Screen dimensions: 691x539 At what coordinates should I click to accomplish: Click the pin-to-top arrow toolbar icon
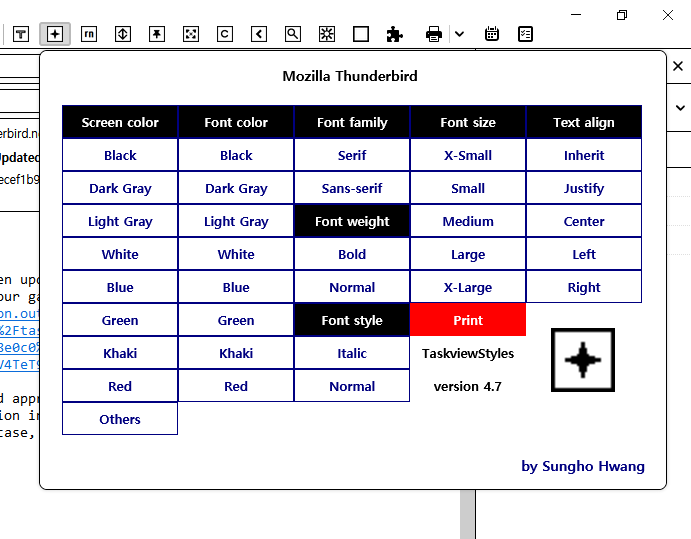(157, 34)
